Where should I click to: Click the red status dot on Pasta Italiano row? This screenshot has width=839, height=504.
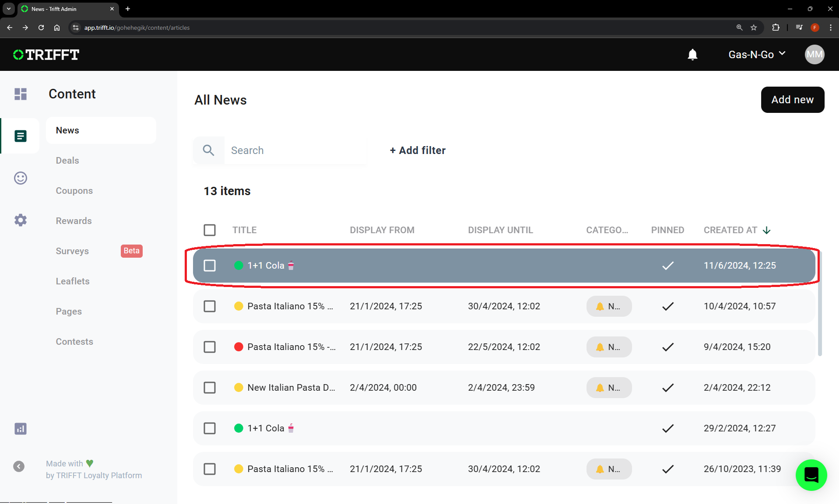tap(239, 347)
